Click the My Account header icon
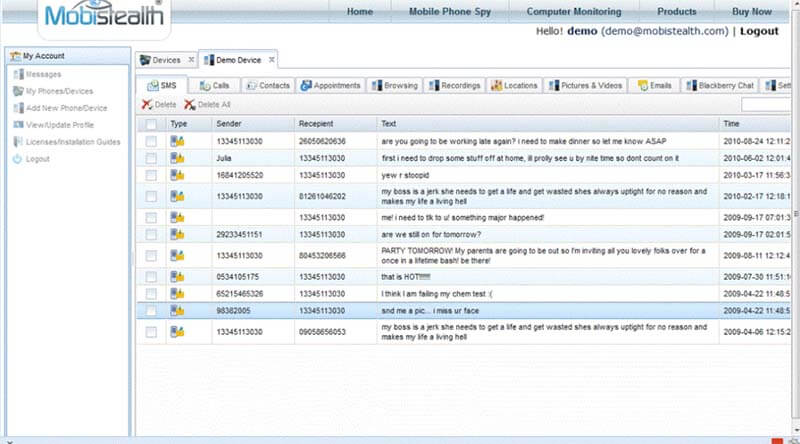800x444 pixels. click(x=15, y=56)
